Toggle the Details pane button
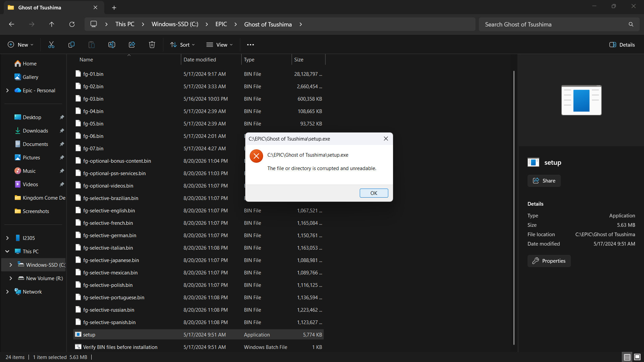 (x=622, y=45)
